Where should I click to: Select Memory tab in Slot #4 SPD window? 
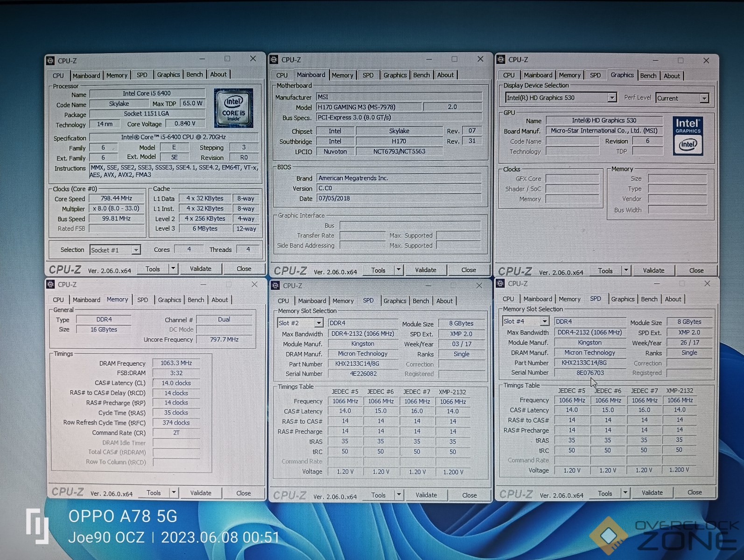pyautogui.click(x=569, y=299)
